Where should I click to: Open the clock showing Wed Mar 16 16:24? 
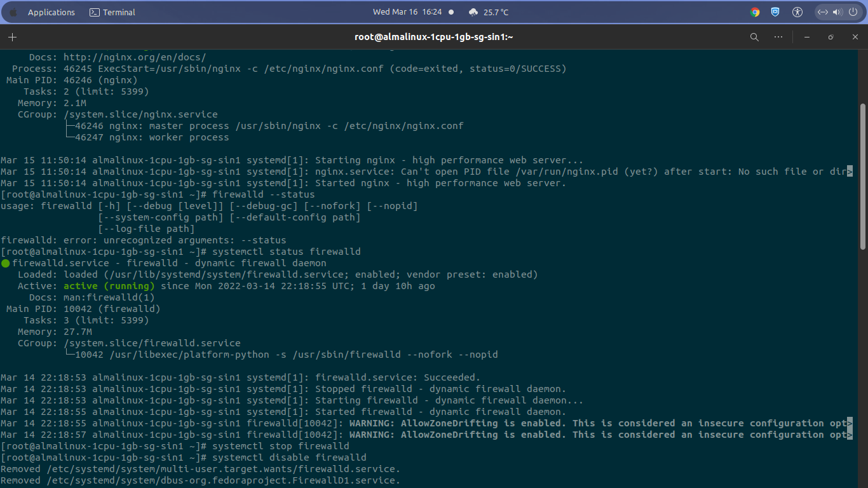[407, 12]
